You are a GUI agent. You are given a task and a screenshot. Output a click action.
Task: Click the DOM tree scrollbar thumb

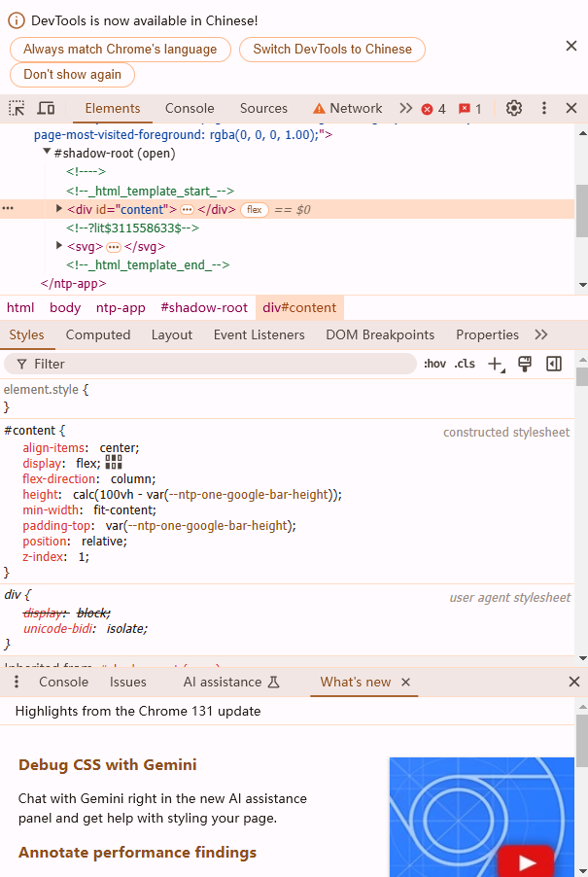click(x=582, y=210)
